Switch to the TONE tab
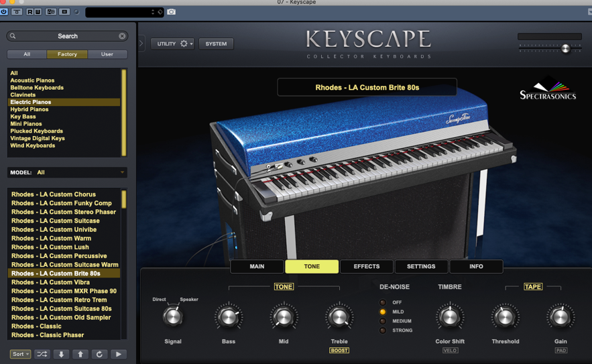This screenshot has height=364, width=592. pyautogui.click(x=312, y=266)
